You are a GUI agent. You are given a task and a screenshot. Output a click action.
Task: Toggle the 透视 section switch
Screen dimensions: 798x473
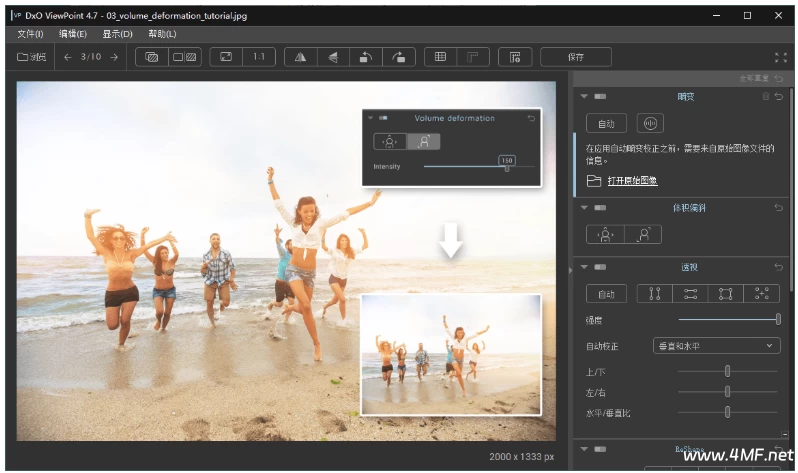(600, 267)
